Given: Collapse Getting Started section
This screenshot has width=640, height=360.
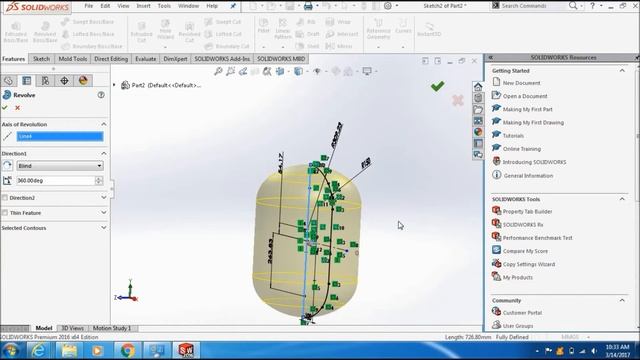Looking at the screenshot, I should (x=622, y=71).
